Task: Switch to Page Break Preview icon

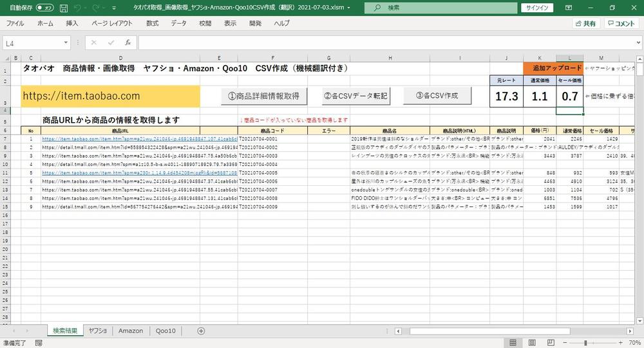Action: [551, 343]
